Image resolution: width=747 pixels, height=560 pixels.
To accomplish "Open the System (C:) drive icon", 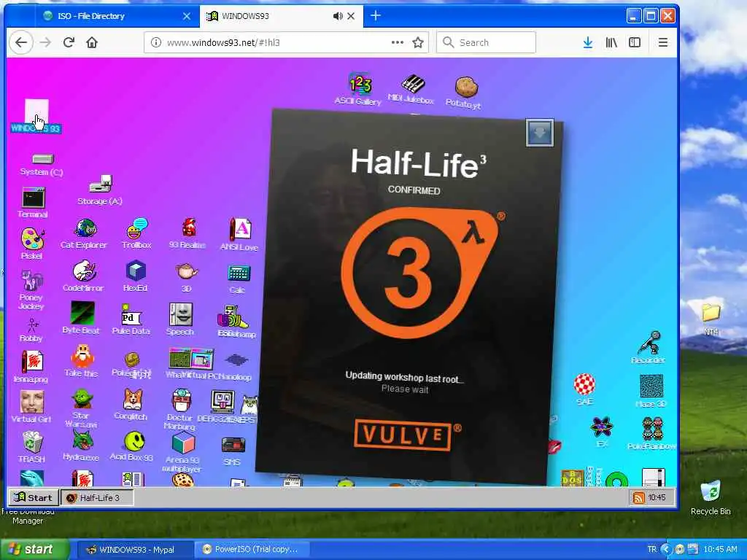I will pos(42,164).
